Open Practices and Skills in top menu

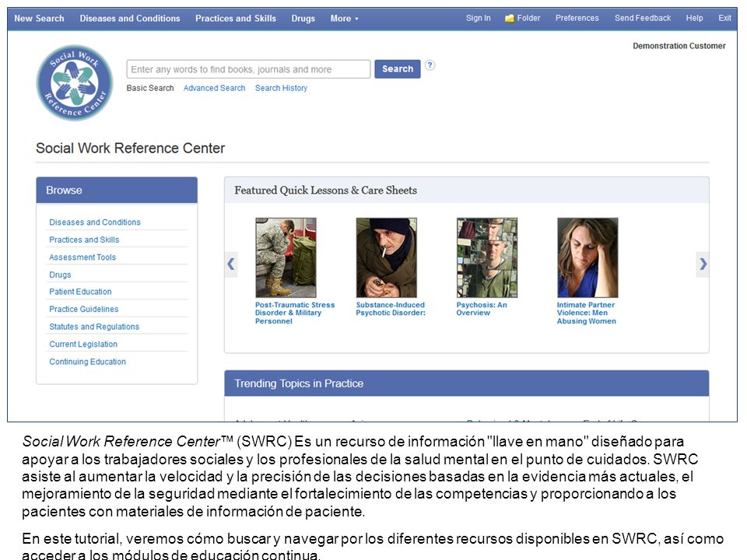click(x=236, y=19)
